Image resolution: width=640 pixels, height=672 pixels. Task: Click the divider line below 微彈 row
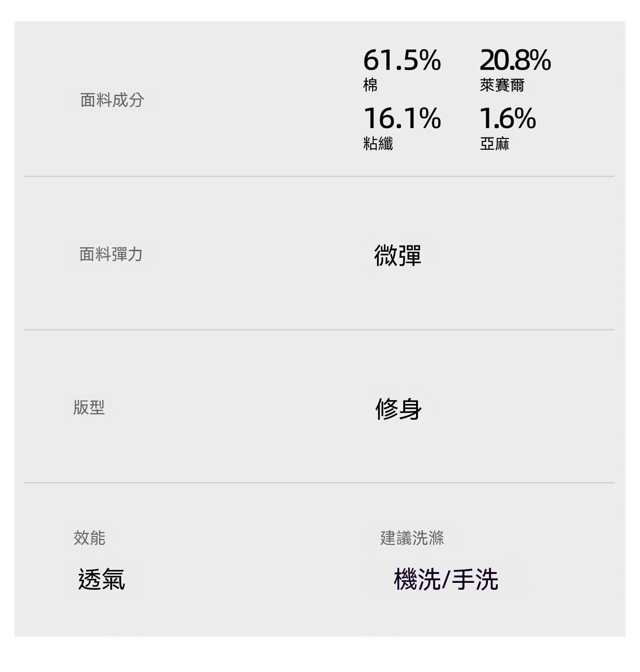tap(319, 330)
